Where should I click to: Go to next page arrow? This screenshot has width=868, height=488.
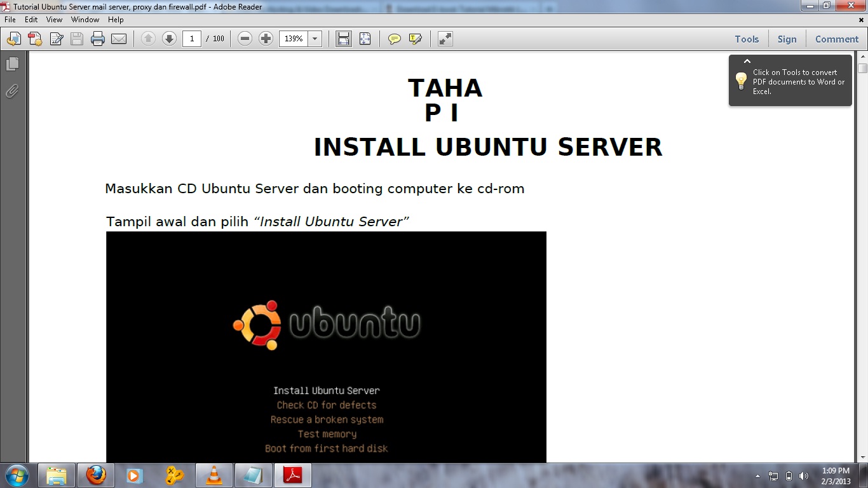click(x=169, y=39)
